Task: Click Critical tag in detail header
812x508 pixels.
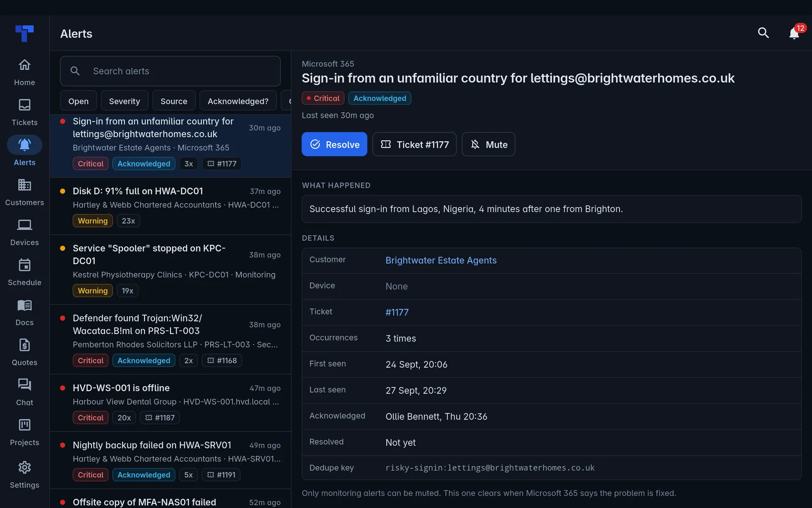Action: [323, 98]
